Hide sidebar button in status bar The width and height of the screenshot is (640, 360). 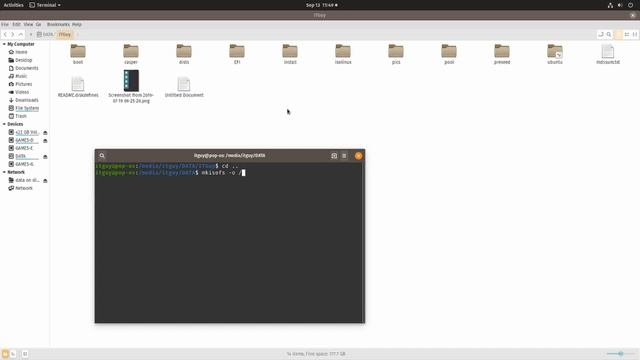click(25, 354)
